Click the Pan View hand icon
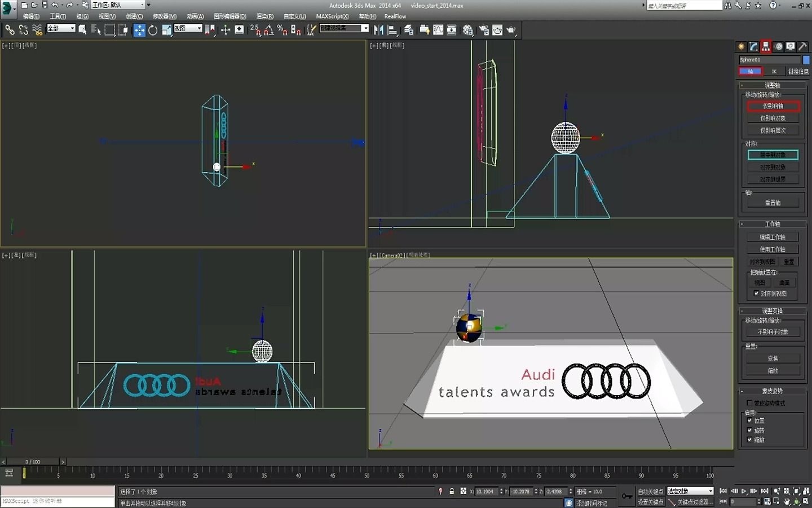The height and width of the screenshot is (508, 812). tap(787, 501)
